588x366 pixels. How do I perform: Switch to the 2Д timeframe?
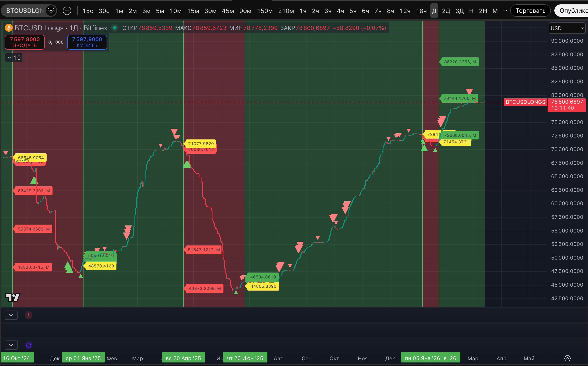[x=446, y=11]
